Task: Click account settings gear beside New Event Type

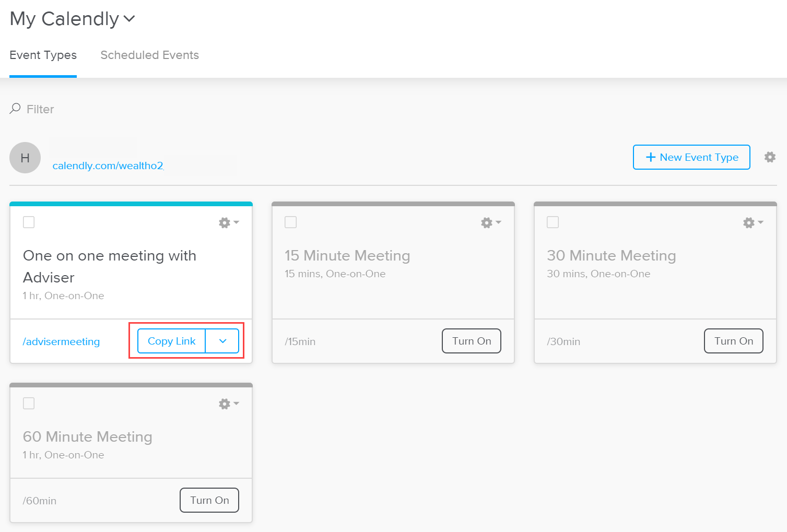Action: point(770,157)
